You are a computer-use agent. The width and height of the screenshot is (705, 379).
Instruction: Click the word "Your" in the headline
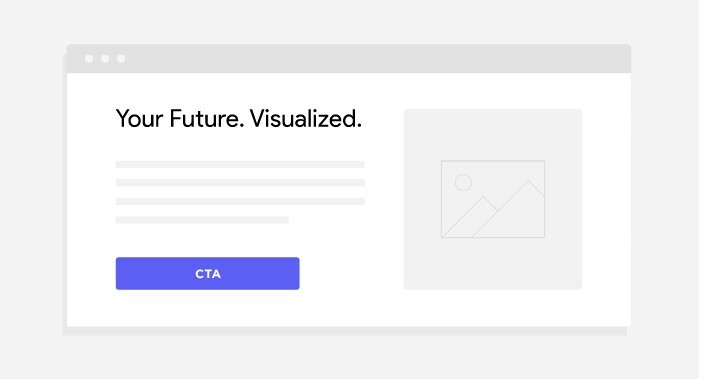tap(139, 119)
